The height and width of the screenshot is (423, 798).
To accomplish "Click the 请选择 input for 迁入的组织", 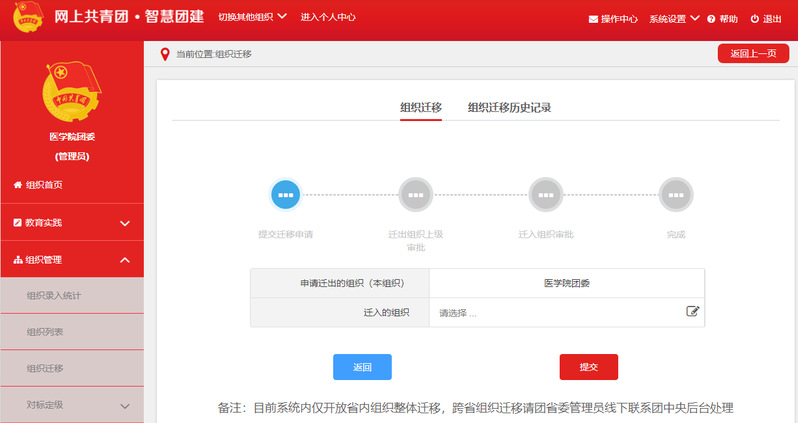I will [x=555, y=313].
